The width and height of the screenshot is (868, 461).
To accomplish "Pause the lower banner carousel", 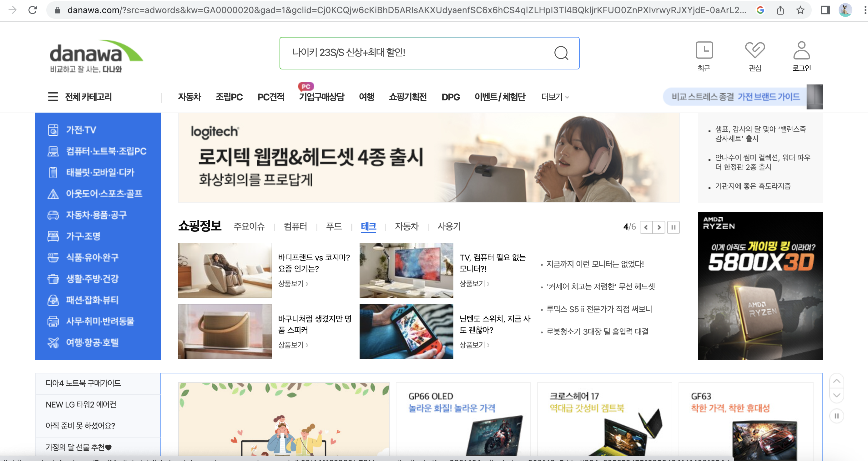I will pyautogui.click(x=836, y=416).
